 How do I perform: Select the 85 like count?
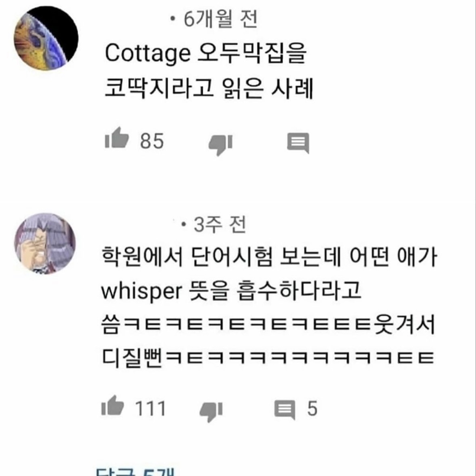tap(152, 141)
